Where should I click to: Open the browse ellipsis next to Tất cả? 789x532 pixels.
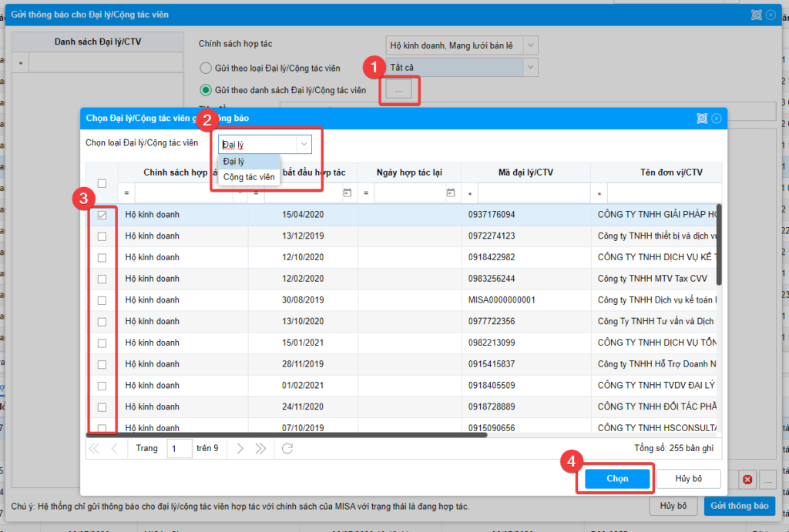coord(398,89)
